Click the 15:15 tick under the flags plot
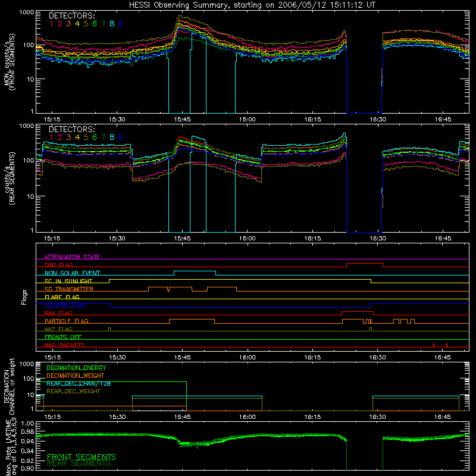This screenshot has width=476, height=476. [x=52, y=358]
